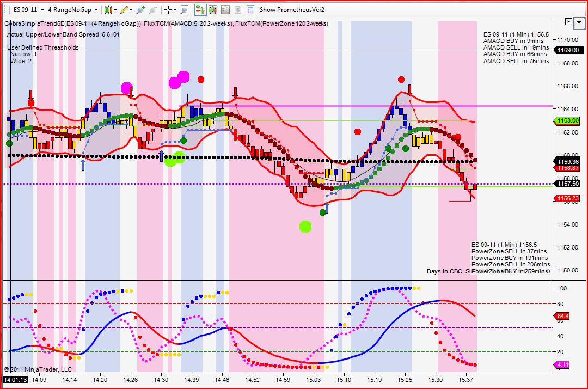588x389 pixels.
Task: Click the red down arrow near 14:09
Action: pyautogui.click(x=30, y=95)
